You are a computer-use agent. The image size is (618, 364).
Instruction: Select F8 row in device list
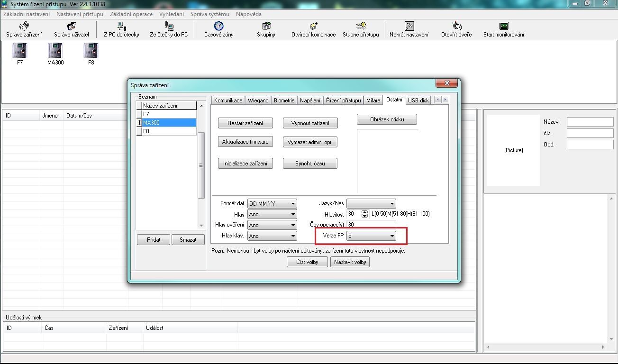[166, 131]
